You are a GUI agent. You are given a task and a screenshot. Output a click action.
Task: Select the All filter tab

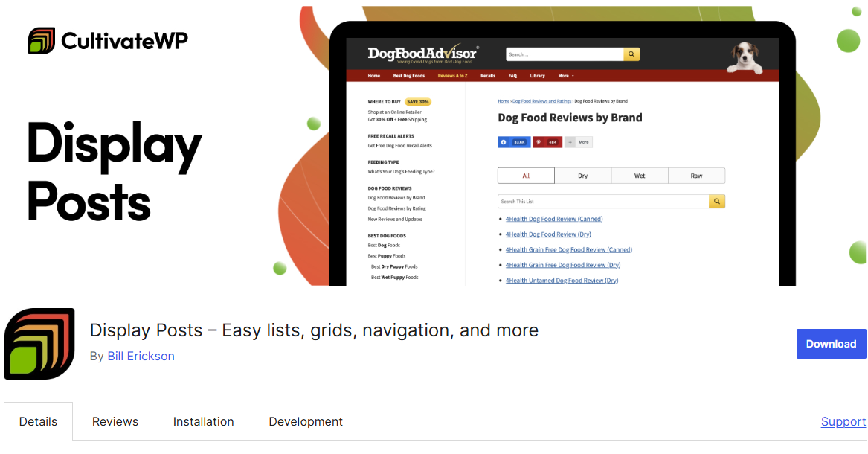point(526,176)
